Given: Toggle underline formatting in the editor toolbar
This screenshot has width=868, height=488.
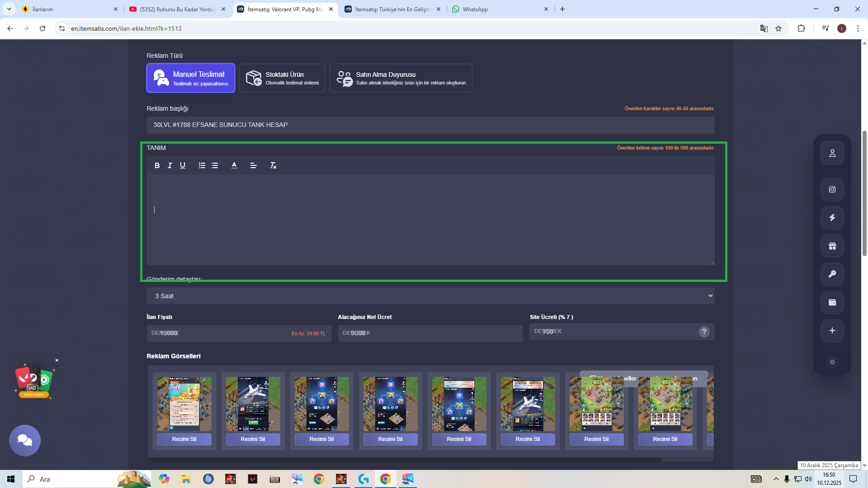Looking at the screenshot, I should pyautogui.click(x=183, y=165).
